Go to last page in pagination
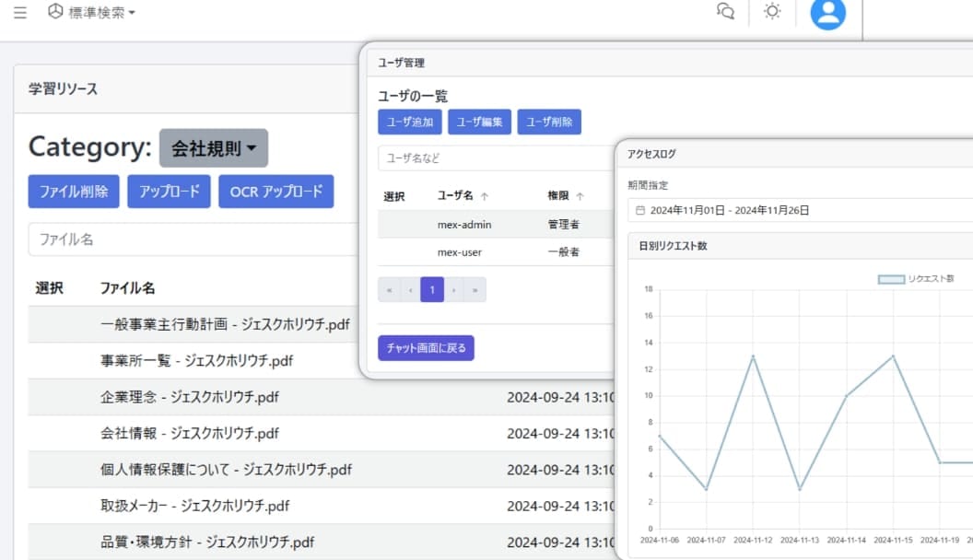The image size is (973, 560). [475, 289]
